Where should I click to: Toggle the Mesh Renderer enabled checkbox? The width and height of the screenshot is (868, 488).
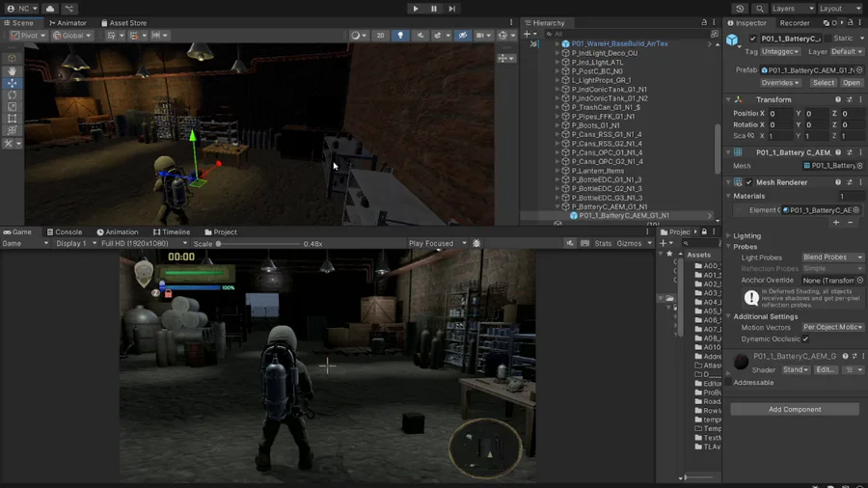(x=749, y=182)
